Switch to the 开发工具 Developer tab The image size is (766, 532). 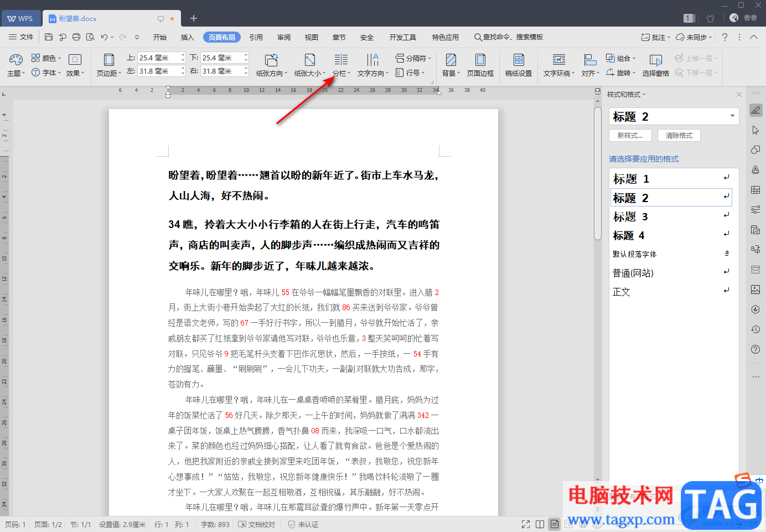[403, 37]
